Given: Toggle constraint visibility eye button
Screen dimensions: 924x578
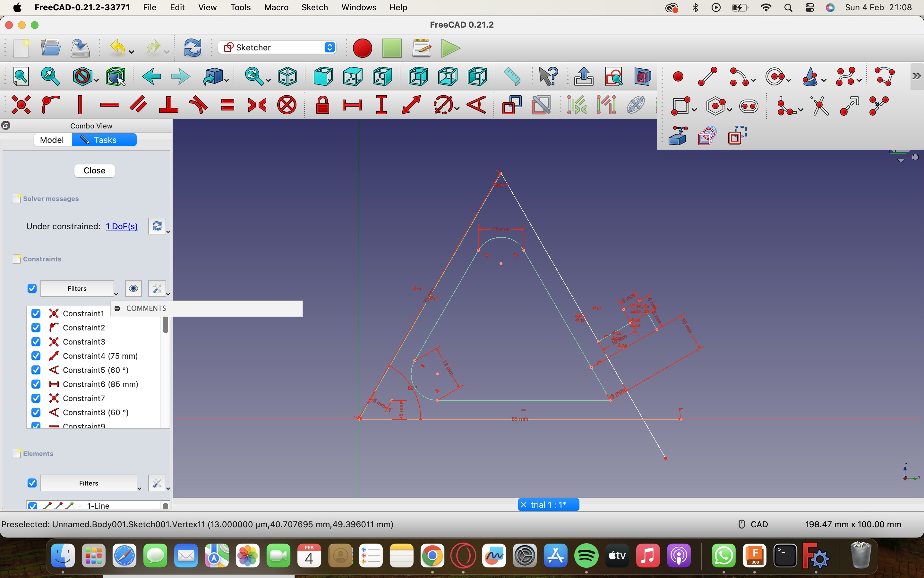Looking at the screenshot, I should click(133, 288).
